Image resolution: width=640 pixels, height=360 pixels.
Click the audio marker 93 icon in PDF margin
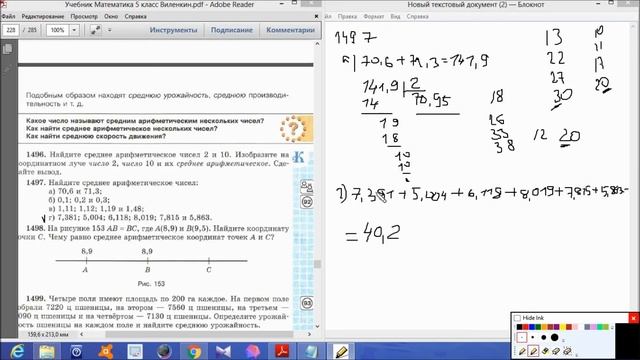coord(307,303)
